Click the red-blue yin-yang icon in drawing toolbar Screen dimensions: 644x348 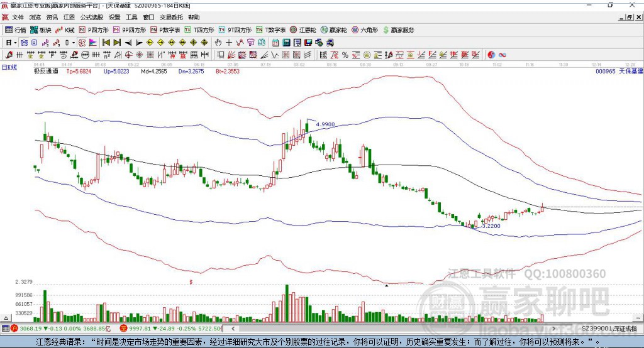491,55
